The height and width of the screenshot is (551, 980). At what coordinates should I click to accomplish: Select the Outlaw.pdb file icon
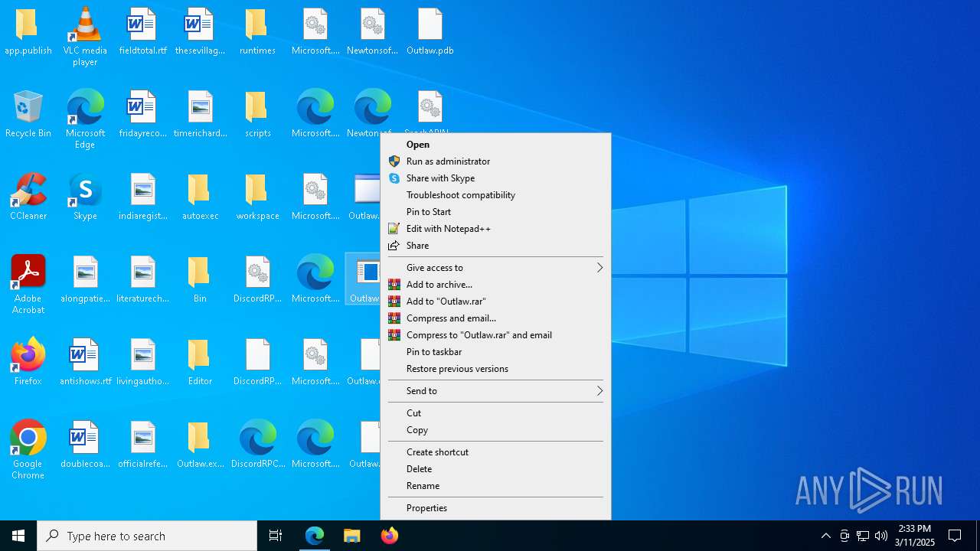click(x=430, y=24)
